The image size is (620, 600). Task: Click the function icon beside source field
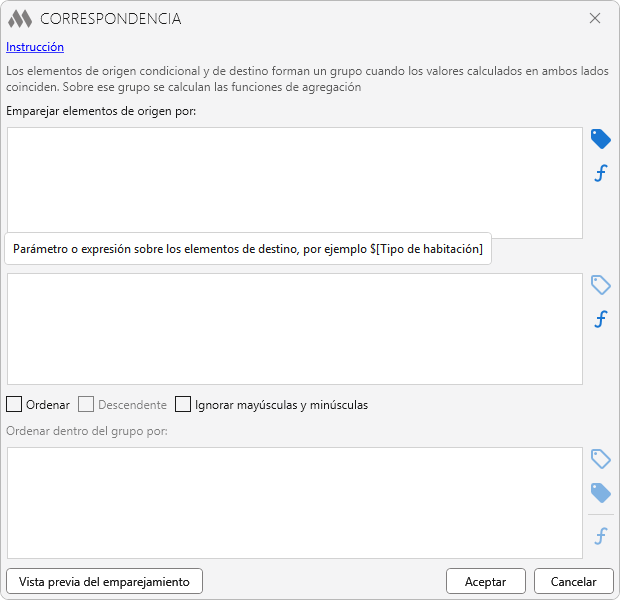tap(601, 173)
